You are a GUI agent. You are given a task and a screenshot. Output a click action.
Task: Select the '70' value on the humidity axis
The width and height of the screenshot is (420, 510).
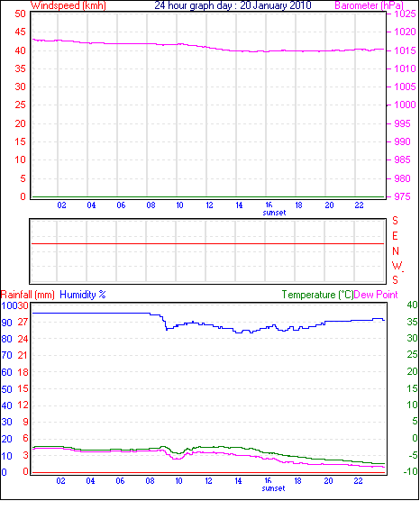(6, 355)
